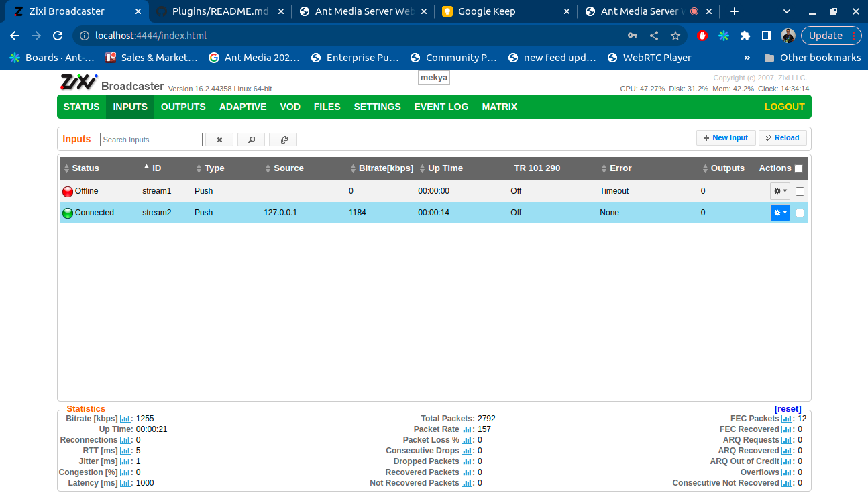The height and width of the screenshot is (497, 868).
Task: Click the copy icon button next to search
Action: click(x=284, y=140)
